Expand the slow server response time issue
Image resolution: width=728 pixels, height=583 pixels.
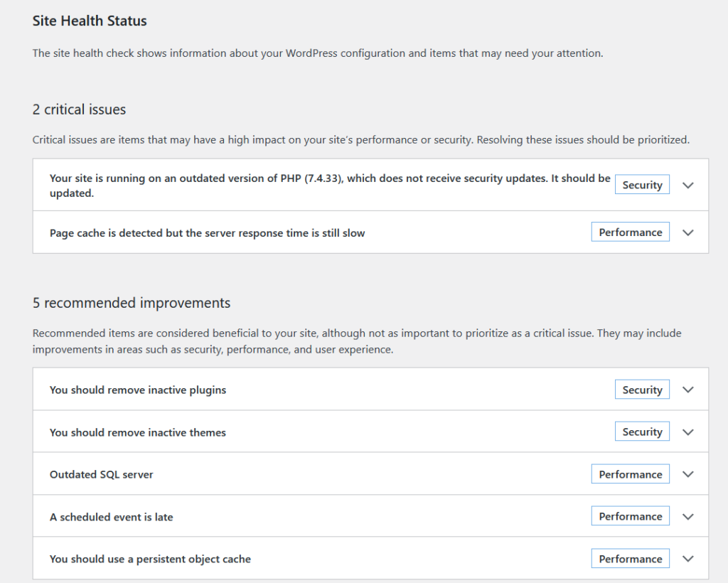pyautogui.click(x=687, y=232)
